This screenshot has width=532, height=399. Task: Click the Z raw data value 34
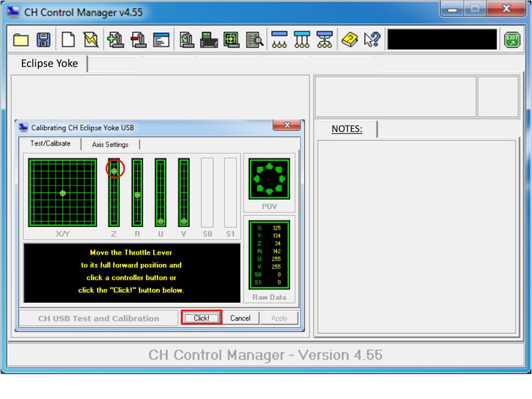278,244
